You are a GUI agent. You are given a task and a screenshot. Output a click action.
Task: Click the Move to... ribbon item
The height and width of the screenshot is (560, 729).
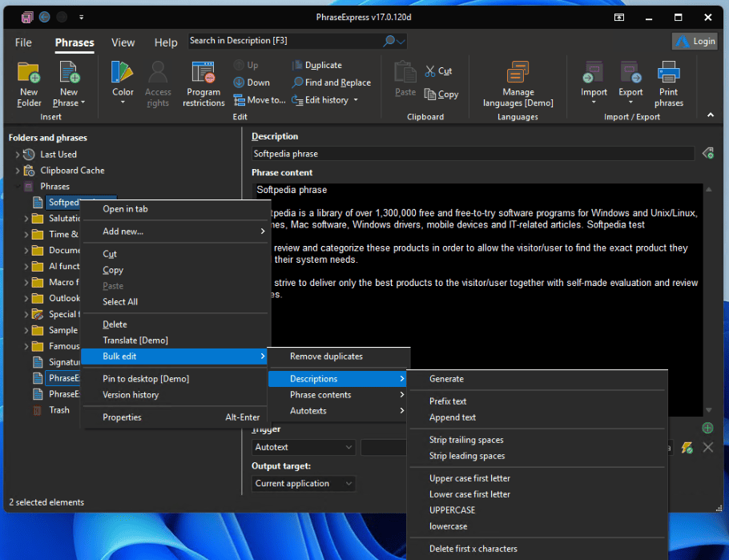click(260, 100)
